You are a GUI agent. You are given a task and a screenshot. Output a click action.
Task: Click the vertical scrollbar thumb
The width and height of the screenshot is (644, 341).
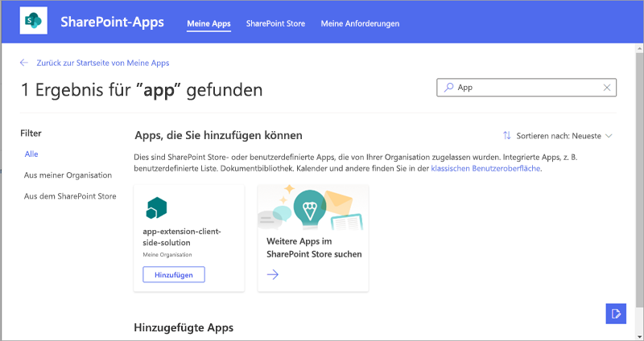click(x=639, y=179)
